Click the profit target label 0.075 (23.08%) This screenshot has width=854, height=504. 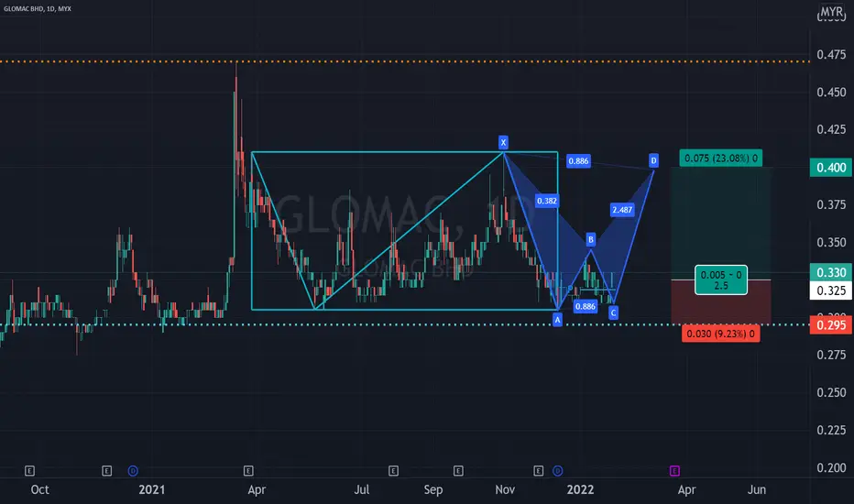pyautogui.click(x=720, y=158)
